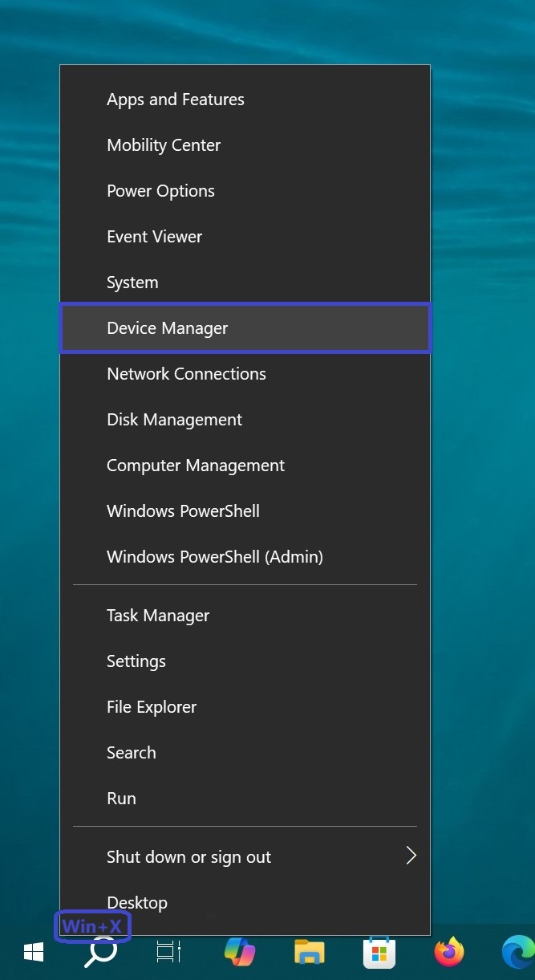Open Microsoft Store taskbar icon
The width and height of the screenshot is (535, 980).
(379, 953)
